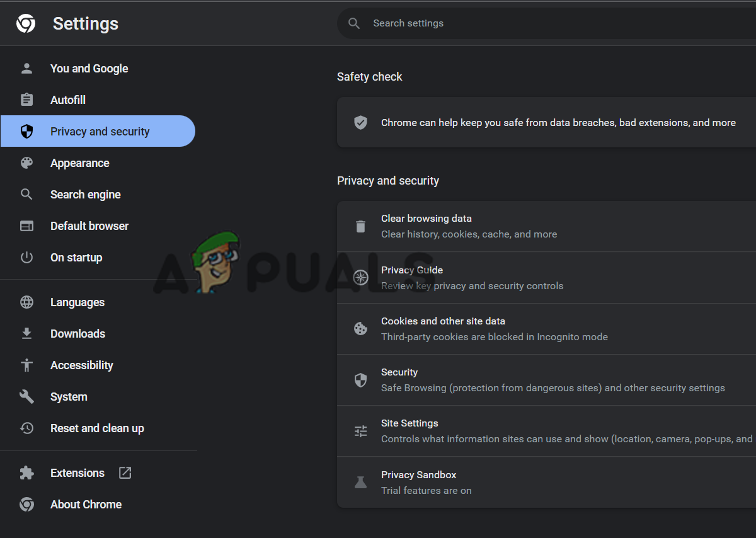The height and width of the screenshot is (538, 756).
Task: Open the Reset and clean up section
Action: (97, 428)
